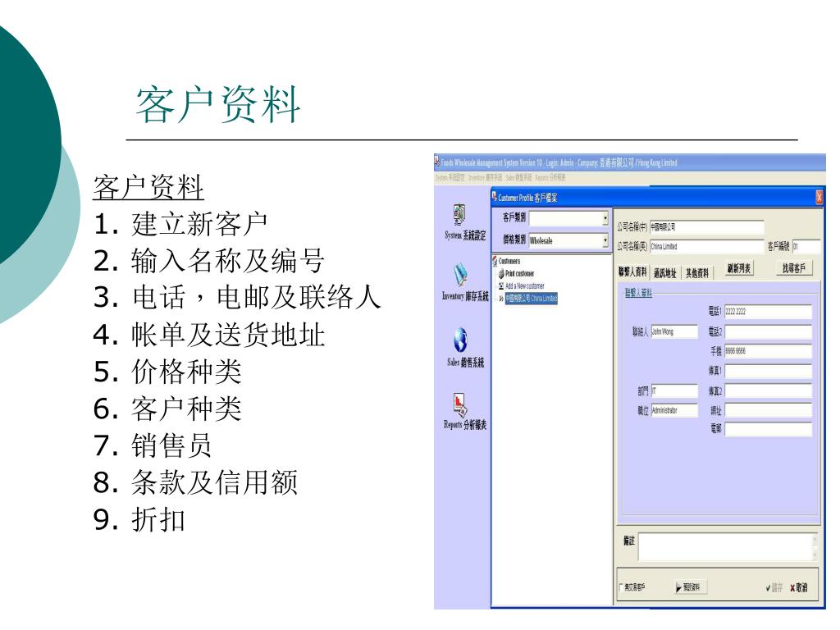Click the 客戶編號 field showing 01

pyautogui.click(x=806, y=246)
